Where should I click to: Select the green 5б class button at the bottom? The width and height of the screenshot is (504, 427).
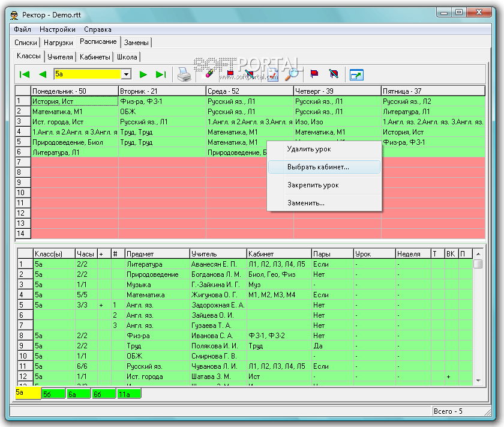[x=53, y=394]
